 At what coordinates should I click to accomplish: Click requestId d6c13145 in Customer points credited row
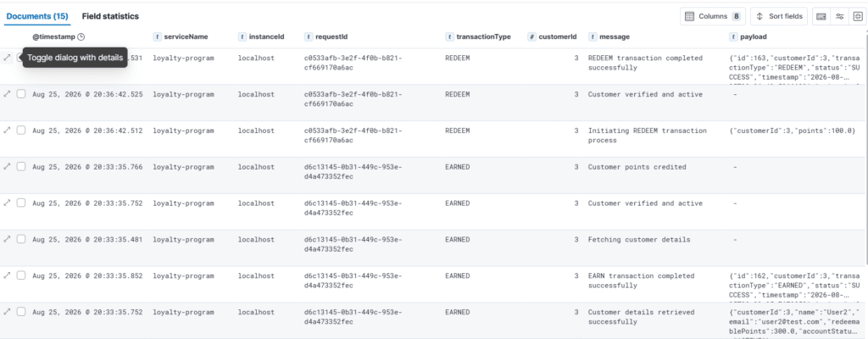click(353, 172)
